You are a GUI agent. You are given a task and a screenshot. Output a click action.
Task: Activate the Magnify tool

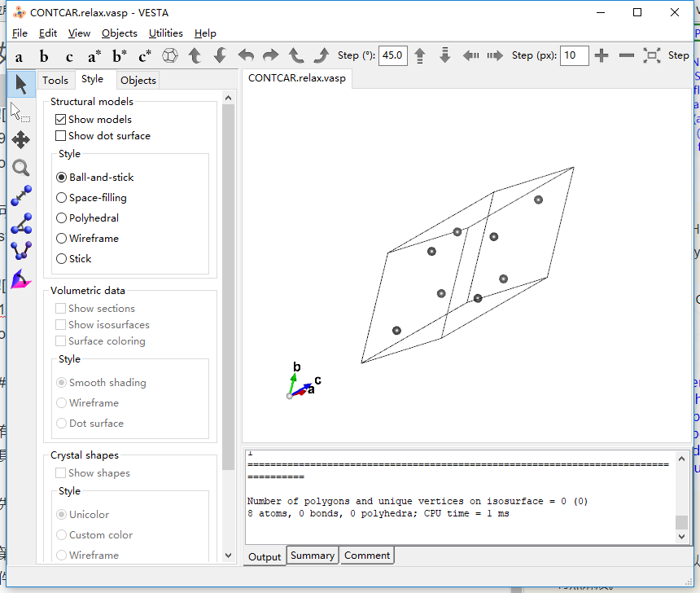click(x=21, y=168)
